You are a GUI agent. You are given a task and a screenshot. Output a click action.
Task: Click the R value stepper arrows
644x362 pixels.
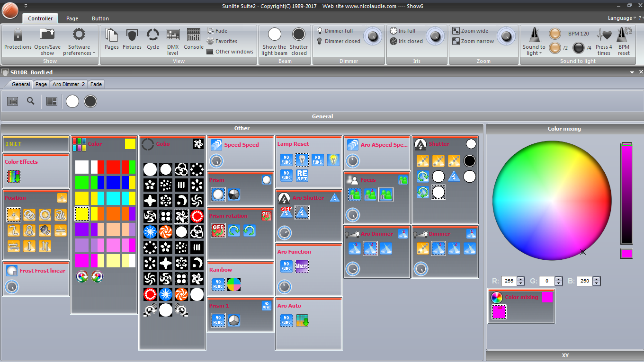click(521, 281)
